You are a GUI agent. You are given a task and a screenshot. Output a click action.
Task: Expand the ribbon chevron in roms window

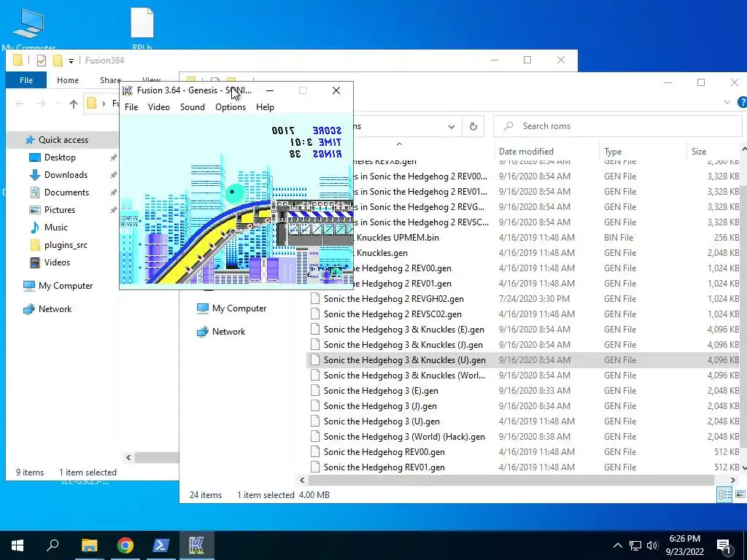pos(727,102)
